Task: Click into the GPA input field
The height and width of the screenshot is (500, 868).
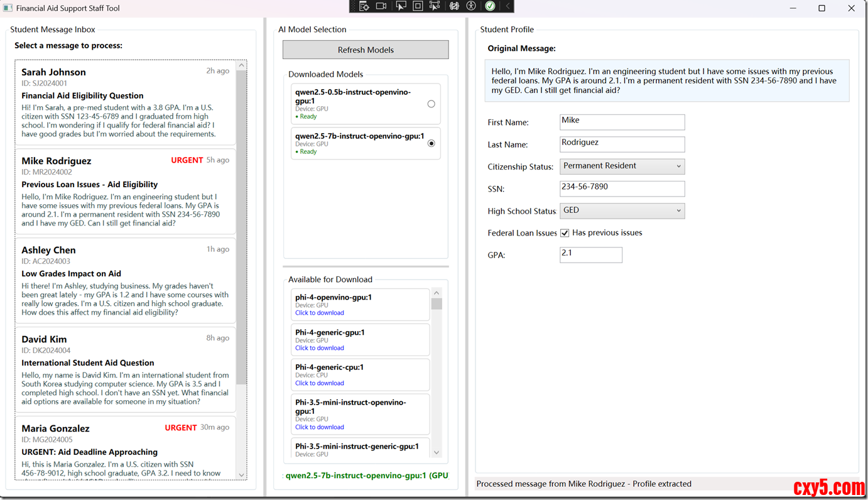Action: (590, 254)
